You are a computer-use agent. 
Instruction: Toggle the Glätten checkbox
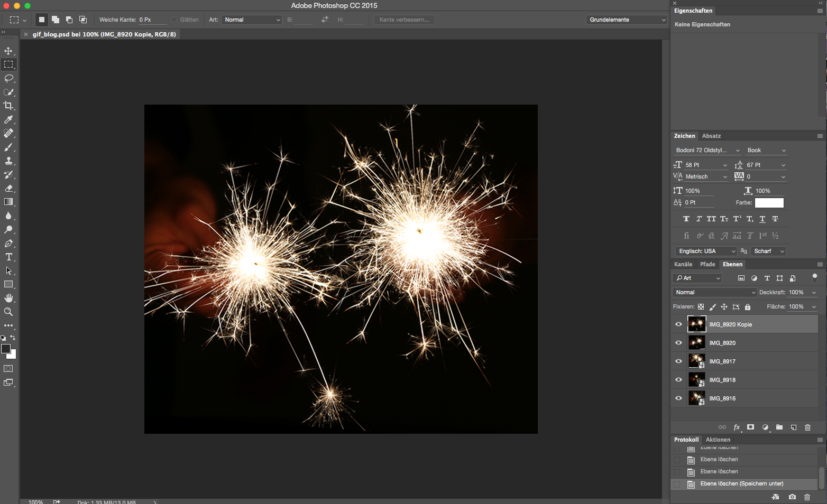click(x=174, y=20)
